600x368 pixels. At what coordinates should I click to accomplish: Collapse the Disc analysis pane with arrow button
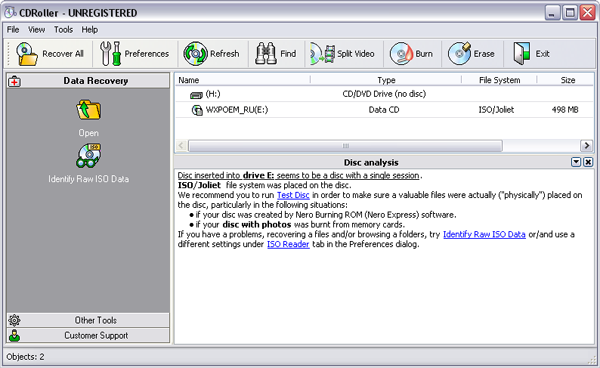(576, 162)
